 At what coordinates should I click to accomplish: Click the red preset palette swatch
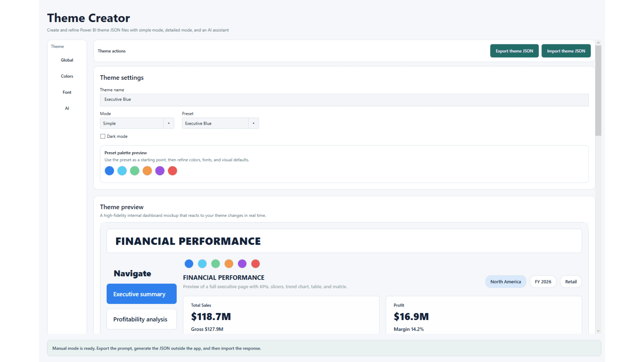click(x=172, y=171)
